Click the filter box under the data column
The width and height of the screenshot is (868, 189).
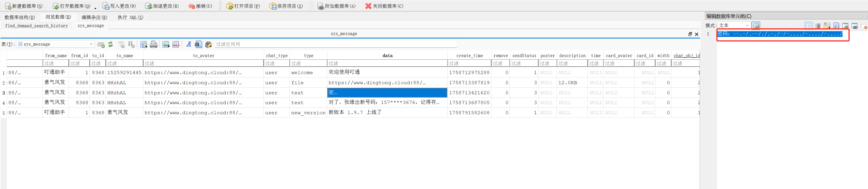[387, 63]
